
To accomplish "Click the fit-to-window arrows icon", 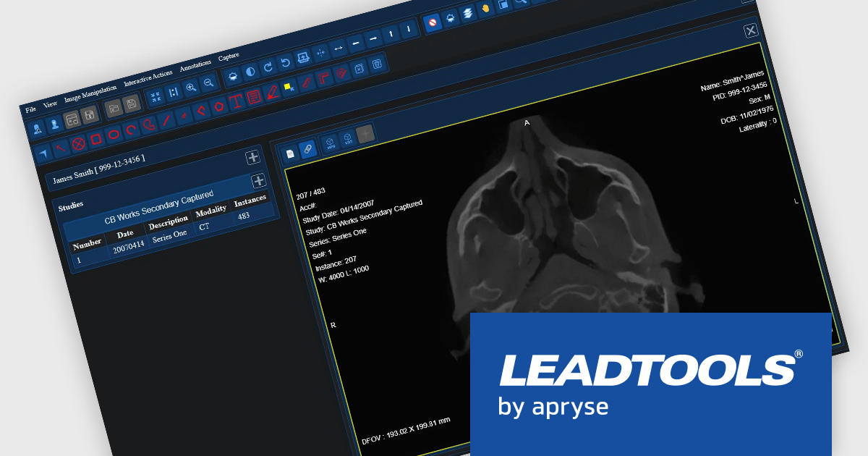I will (x=156, y=96).
